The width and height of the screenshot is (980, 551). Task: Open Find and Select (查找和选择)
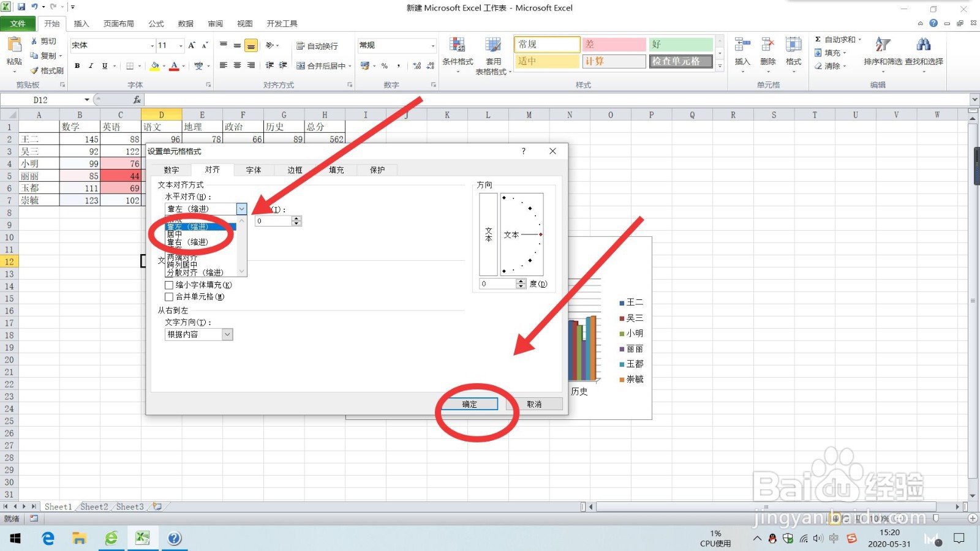pyautogui.click(x=924, y=52)
